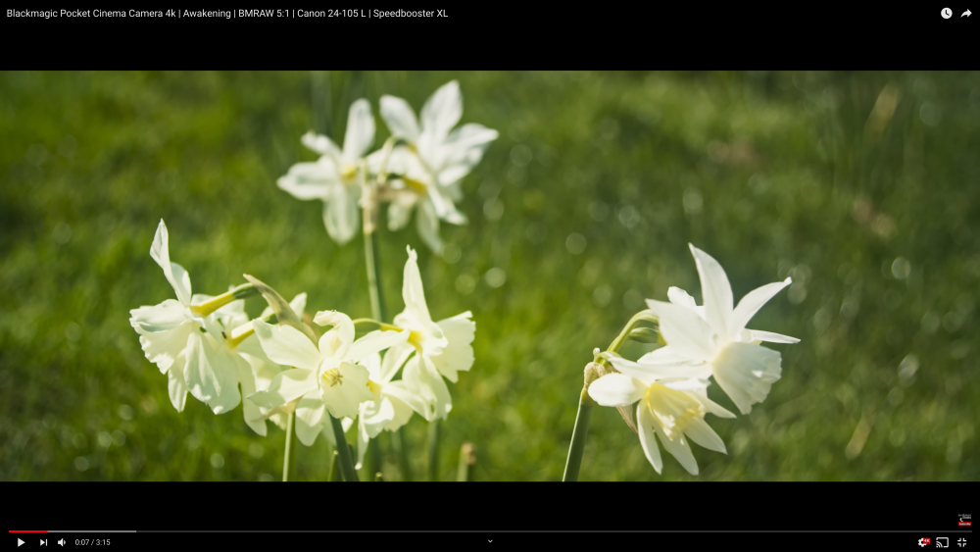Cast video with Play on TV icon

click(x=942, y=542)
